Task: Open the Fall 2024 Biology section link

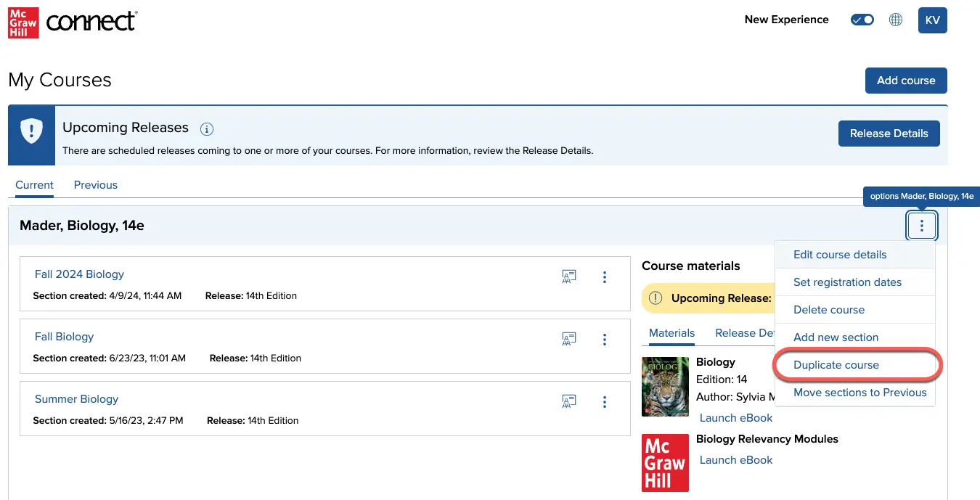Action: [79, 274]
